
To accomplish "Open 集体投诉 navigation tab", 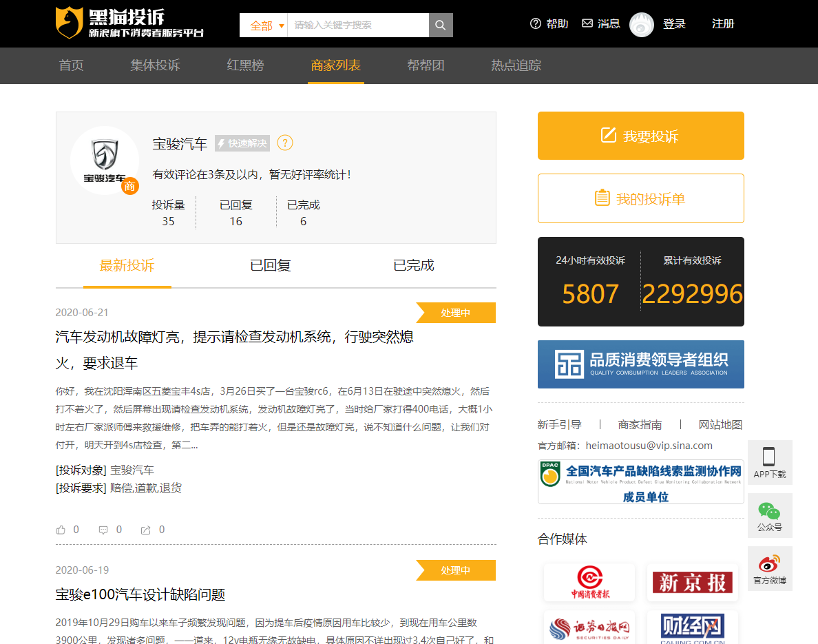I will point(155,65).
